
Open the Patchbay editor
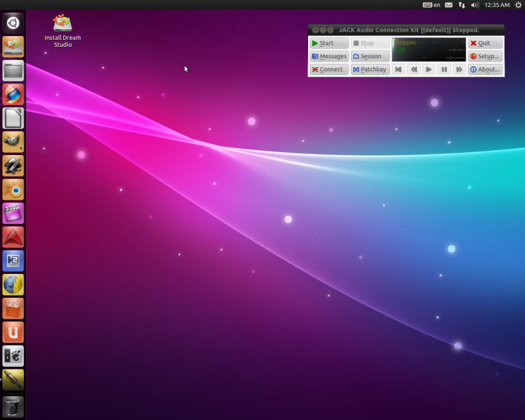point(370,70)
